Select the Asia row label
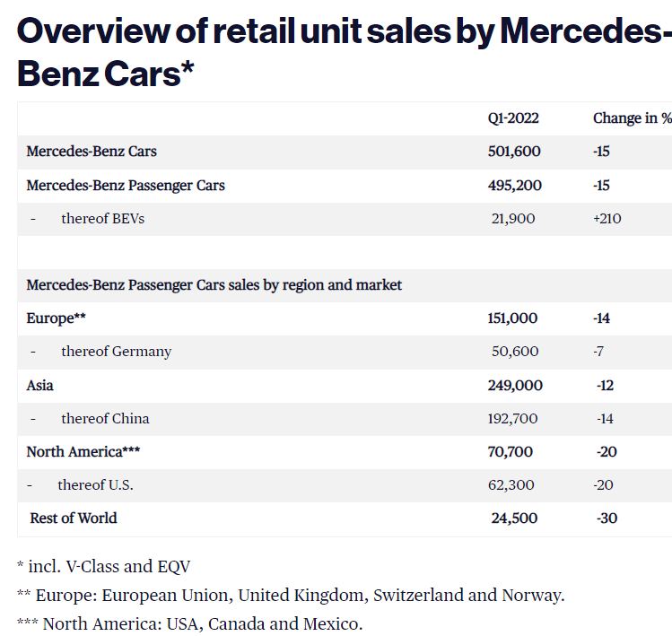The width and height of the screenshot is (672, 636). point(40,385)
